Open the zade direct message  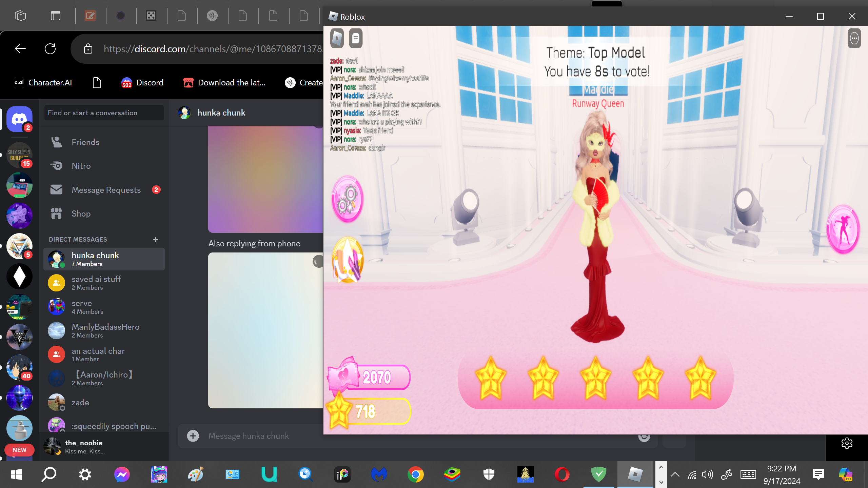pyautogui.click(x=80, y=403)
